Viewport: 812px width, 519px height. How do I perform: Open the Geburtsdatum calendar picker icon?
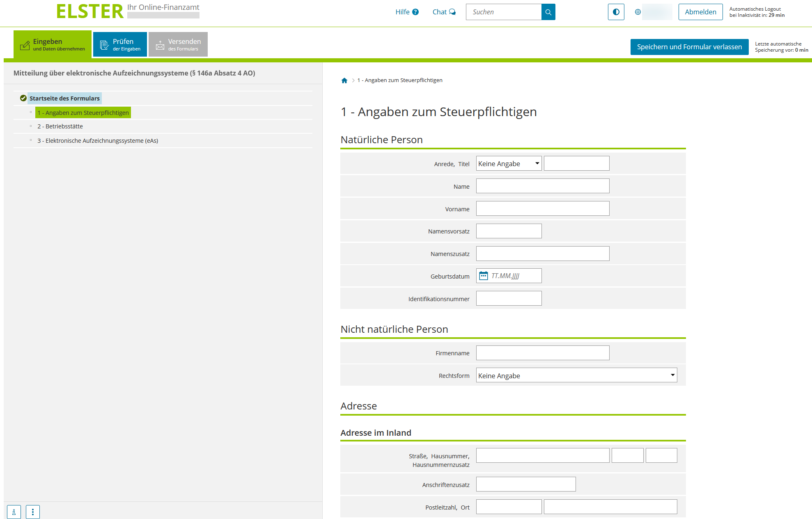pos(484,276)
